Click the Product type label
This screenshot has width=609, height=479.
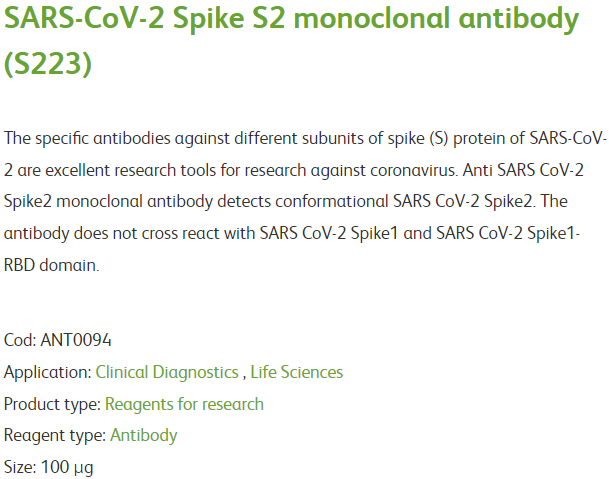click(52, 404)
